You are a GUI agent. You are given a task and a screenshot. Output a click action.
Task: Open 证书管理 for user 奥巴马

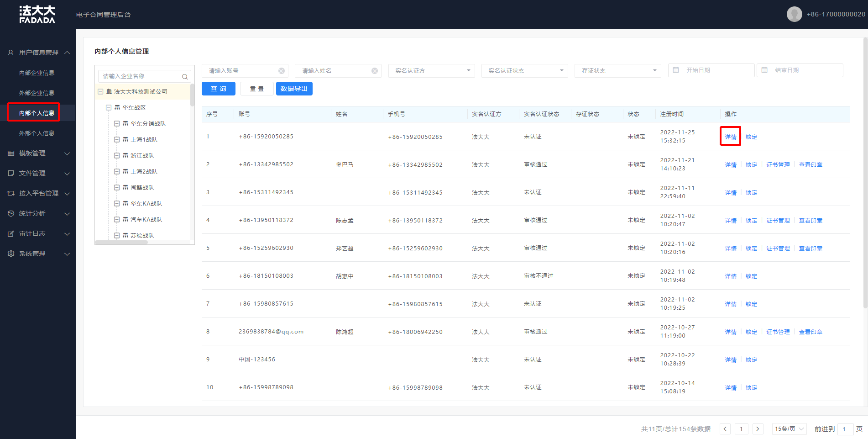click(778, 165)
